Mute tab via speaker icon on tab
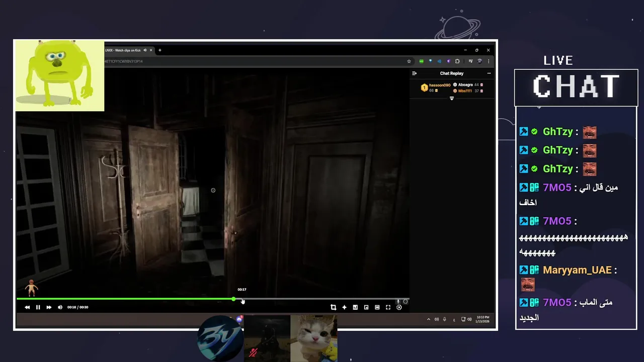The width and height of the screenshot is (644, 362). click(x=145, y=50)
